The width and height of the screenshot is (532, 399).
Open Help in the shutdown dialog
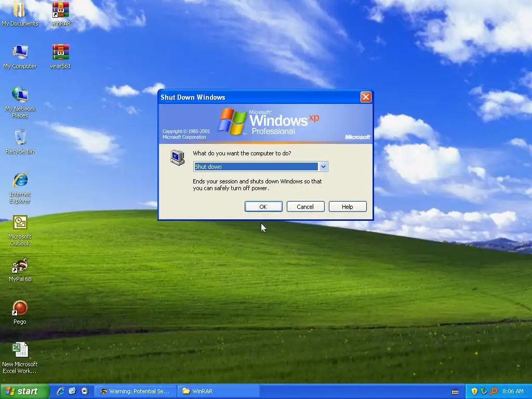pyautogui.click(x=348, y=207)
